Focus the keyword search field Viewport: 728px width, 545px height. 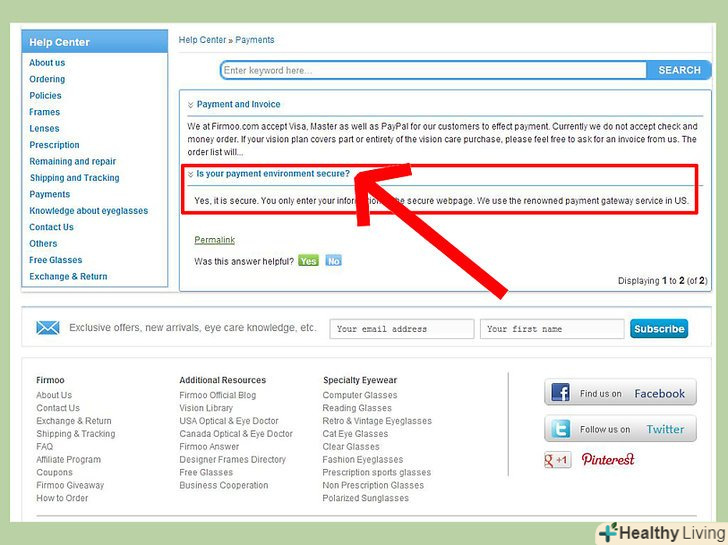click(x=434, y=70)
